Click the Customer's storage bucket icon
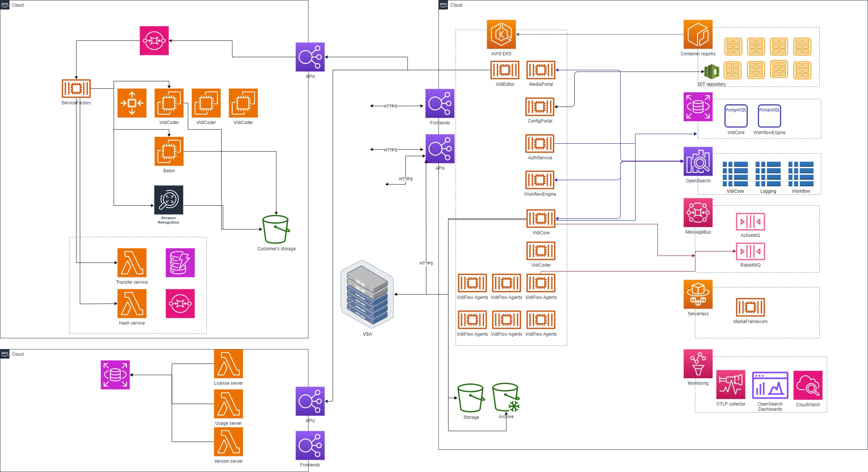868x472 pixels. [x=276, y=229]
